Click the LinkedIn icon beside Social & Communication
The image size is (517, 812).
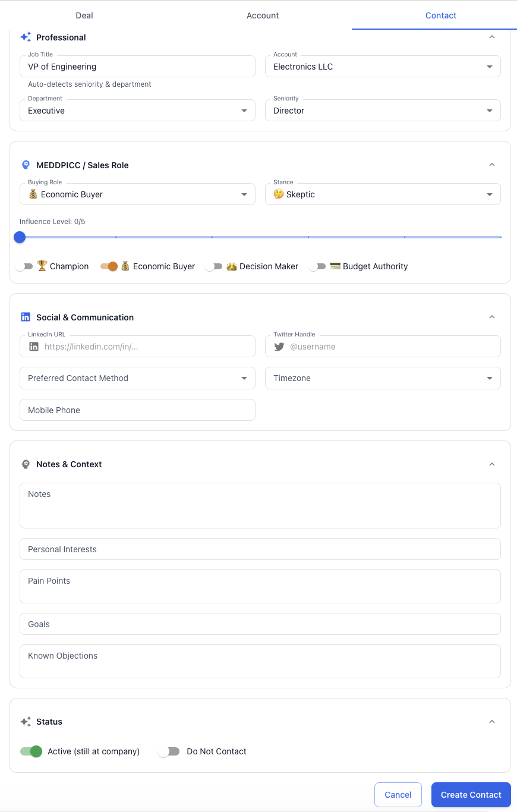coord(26,317)
